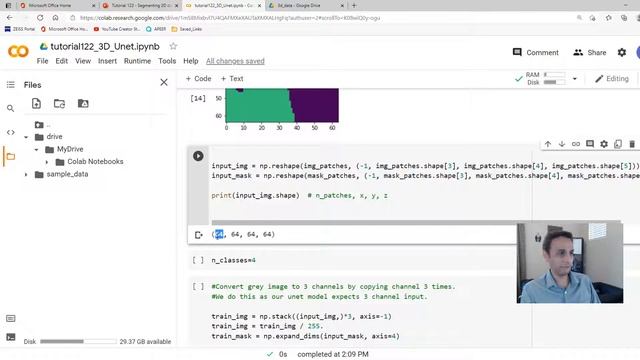Viewport: 640px width, 360px height.
Task: Switch to 3d_data Google Drive tab
Action: [306, 6]
